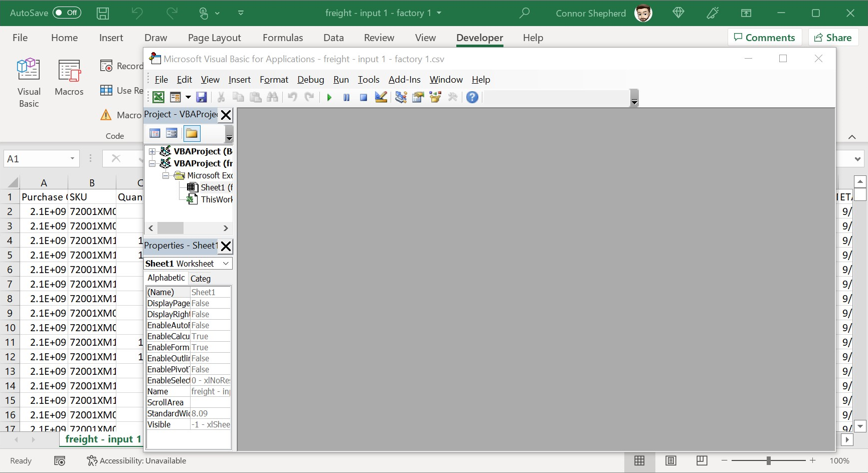The height and width of the screenshot is (473, 868).
Task: Collapse the Excel ribbon chevron
Action: pyautogui.click(x=852, y=137)
